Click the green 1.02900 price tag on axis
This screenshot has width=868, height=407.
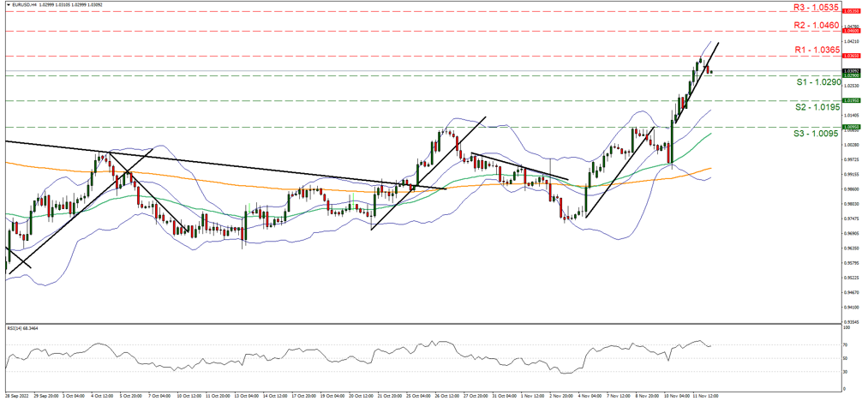(x=852, y=75)
